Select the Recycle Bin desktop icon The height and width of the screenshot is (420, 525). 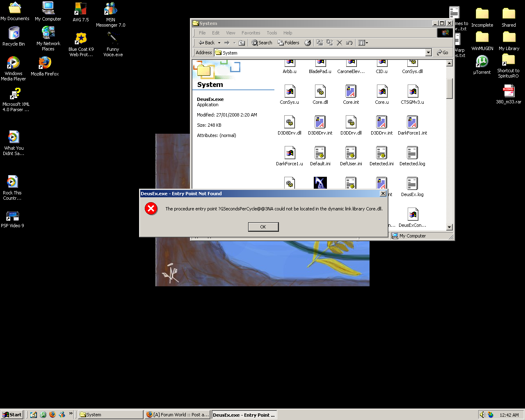pyautogui.click(x=14, y=36)
